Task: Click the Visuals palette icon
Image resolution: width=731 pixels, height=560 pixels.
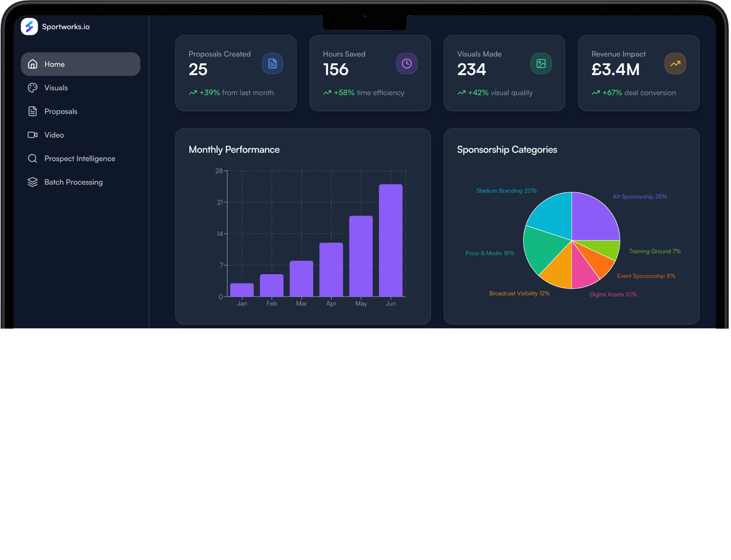Action: (x=33, y=88)
